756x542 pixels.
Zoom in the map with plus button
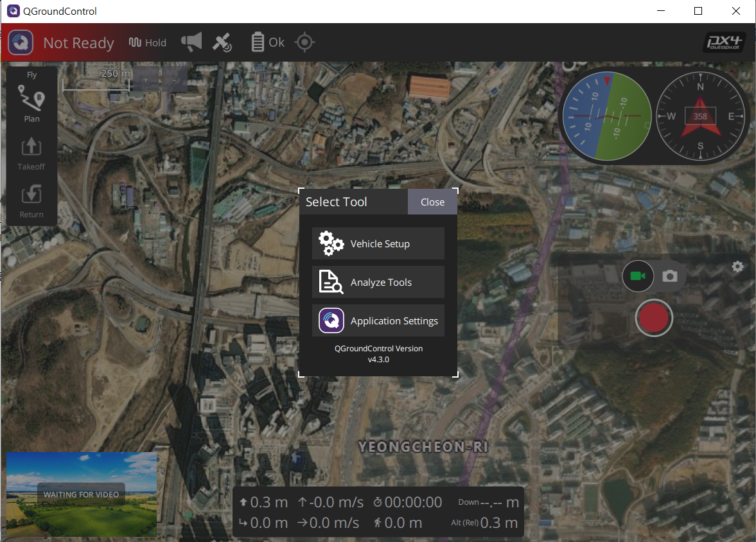click(146, 80)
